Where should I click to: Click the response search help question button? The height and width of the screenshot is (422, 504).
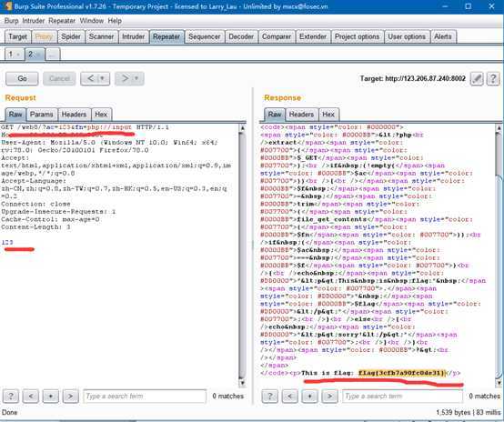click(269, 396)
